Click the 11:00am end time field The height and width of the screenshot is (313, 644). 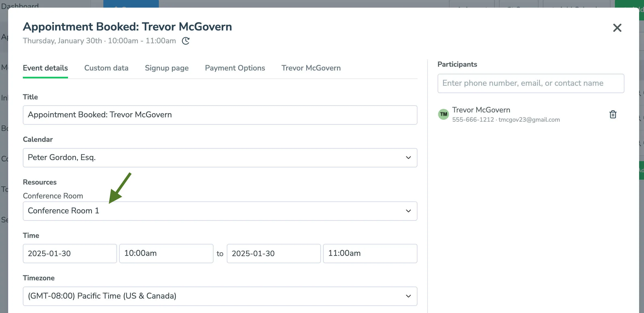(x=370, y=253)
